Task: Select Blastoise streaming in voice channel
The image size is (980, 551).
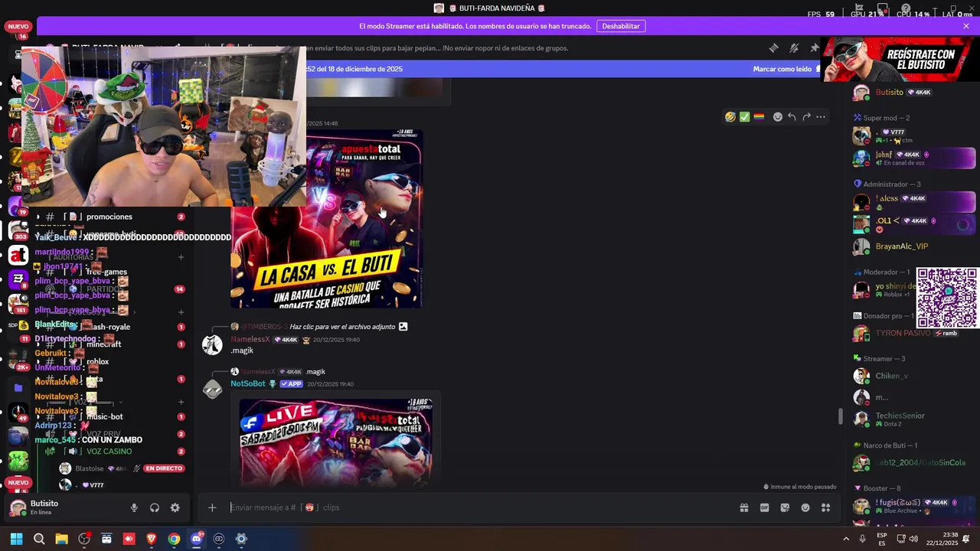Action: tap(90, 468)
